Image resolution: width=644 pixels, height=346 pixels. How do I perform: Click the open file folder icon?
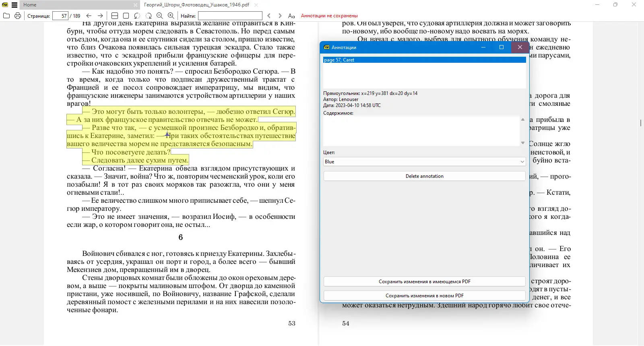click(x=6, y=16)
